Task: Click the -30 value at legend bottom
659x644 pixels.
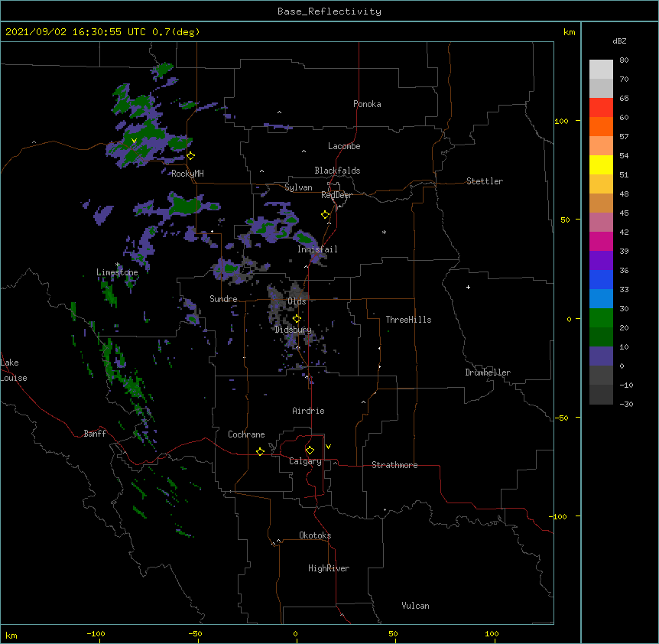Action: coord(626,404)
